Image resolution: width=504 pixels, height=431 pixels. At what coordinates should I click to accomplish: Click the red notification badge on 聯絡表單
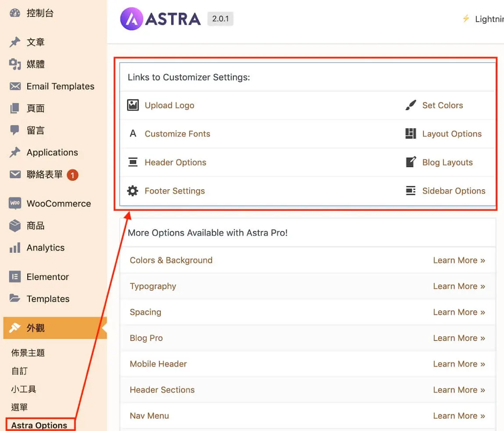click(x=73, y=175)
